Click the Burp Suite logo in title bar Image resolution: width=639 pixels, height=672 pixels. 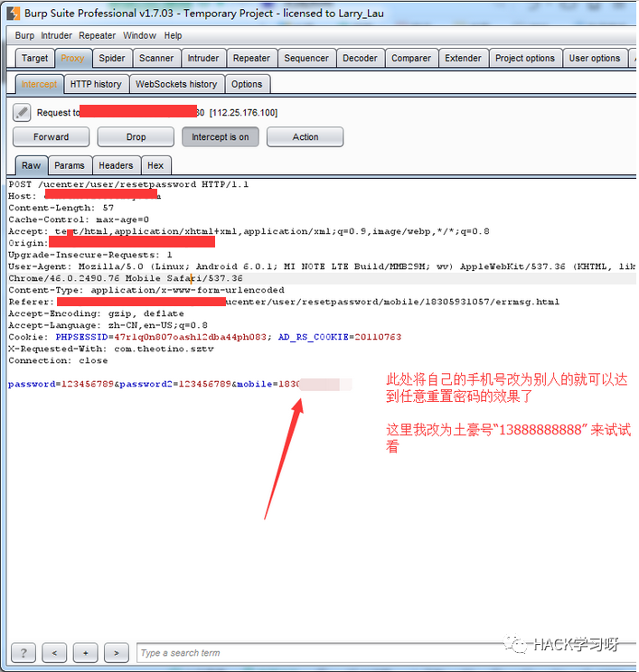(14, 14)
